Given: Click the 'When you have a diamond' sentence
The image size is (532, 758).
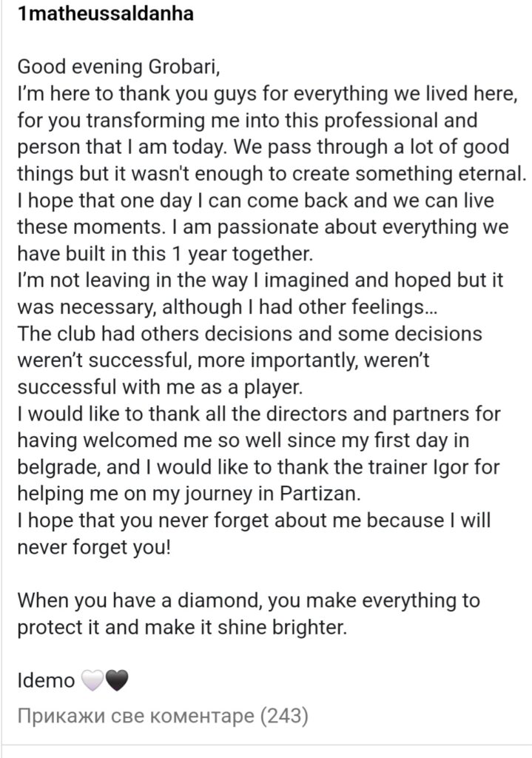Looking at the screenshot, I should 249,601.
